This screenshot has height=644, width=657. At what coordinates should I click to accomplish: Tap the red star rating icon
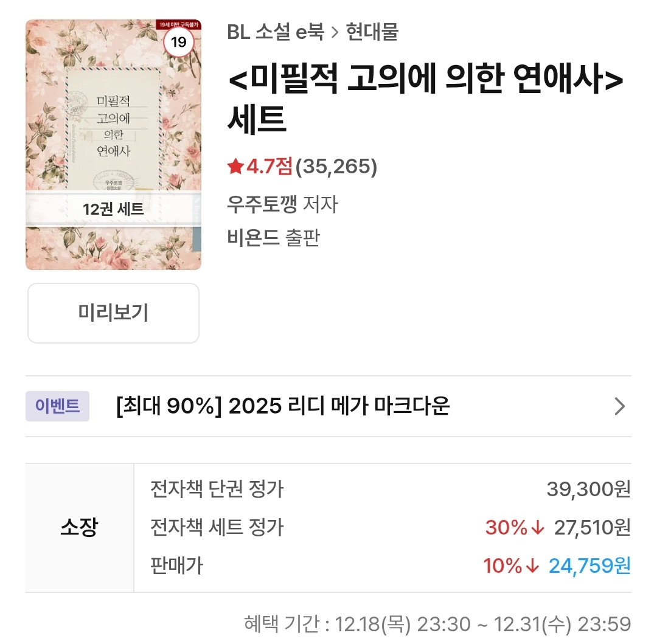click(x=235, y=166)
